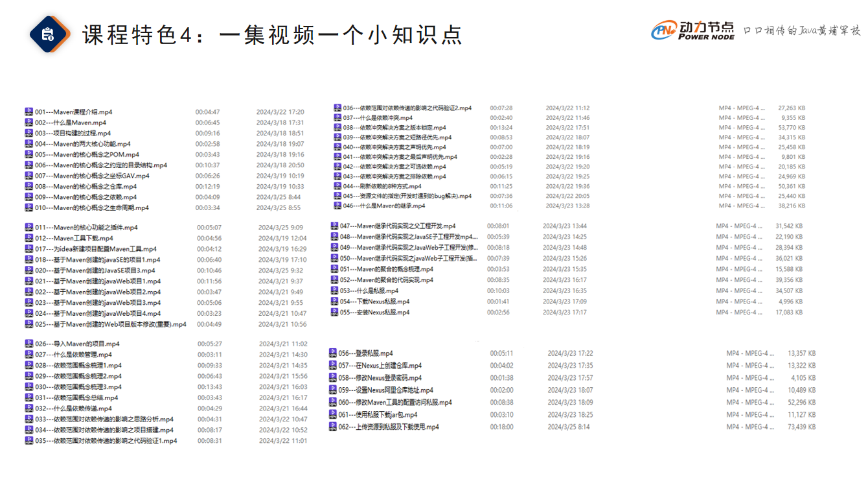This screenshot has height=485, width=868.
Task: Open the file 002---什么是Maven.mp4
Action: 71,123
